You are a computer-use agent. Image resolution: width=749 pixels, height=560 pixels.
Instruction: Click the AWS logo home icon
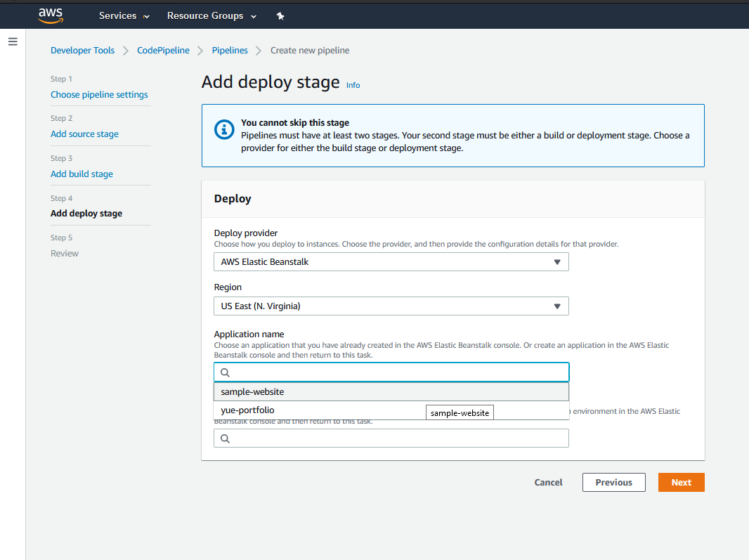[x=51, y=15]
